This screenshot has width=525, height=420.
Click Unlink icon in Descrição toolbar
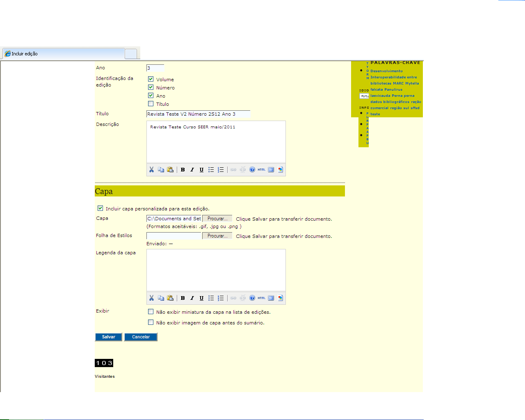[243, 170]
